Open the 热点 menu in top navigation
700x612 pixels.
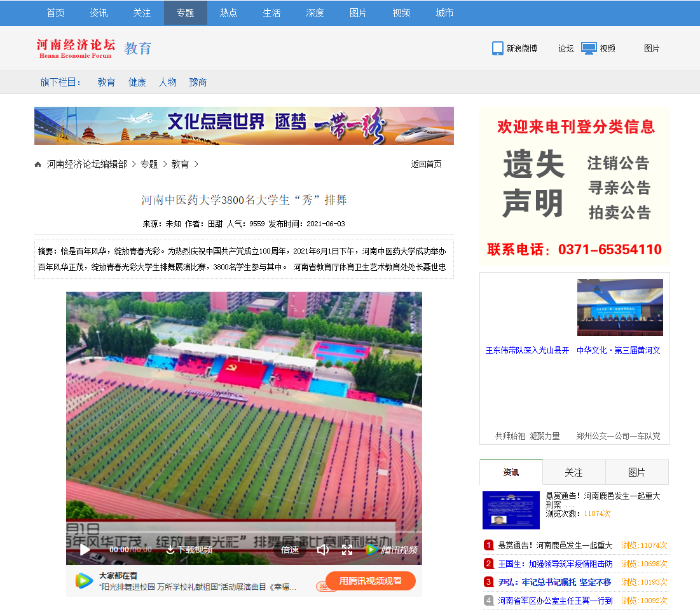229,13
